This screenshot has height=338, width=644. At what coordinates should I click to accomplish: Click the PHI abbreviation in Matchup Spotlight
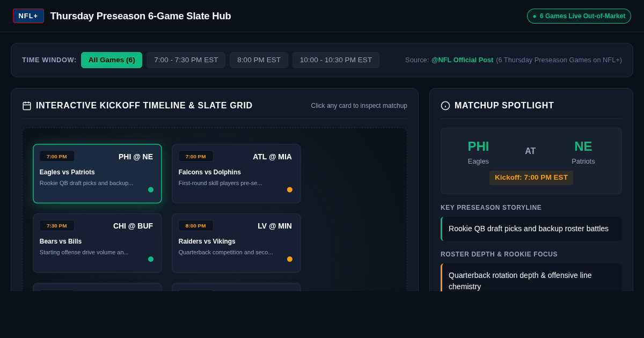coord(478,146)
